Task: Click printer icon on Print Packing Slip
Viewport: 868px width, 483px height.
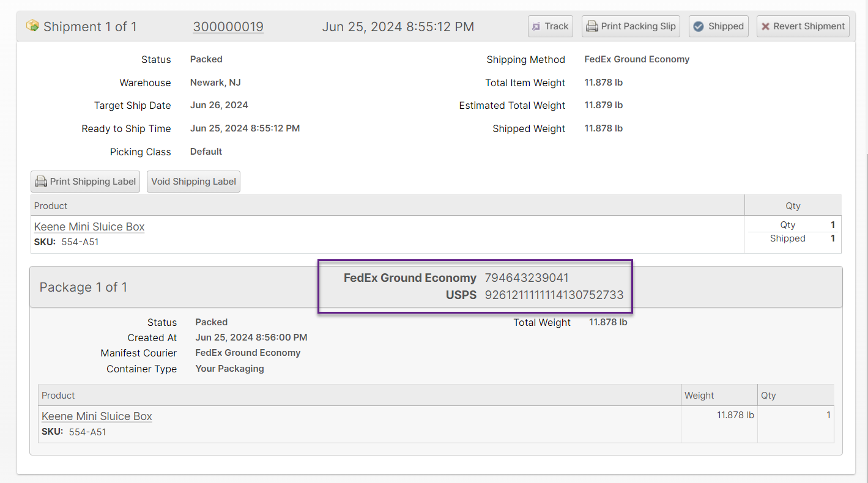Action: [592, 26]
